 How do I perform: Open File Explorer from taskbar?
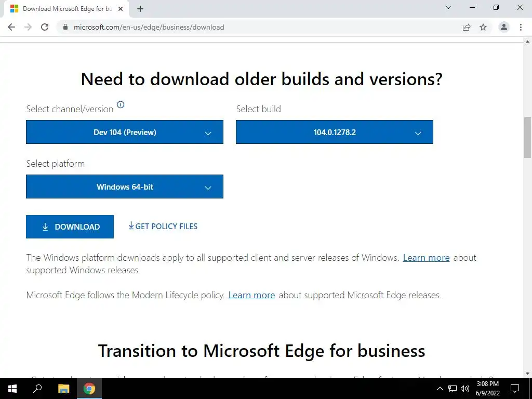coord(63,389)
